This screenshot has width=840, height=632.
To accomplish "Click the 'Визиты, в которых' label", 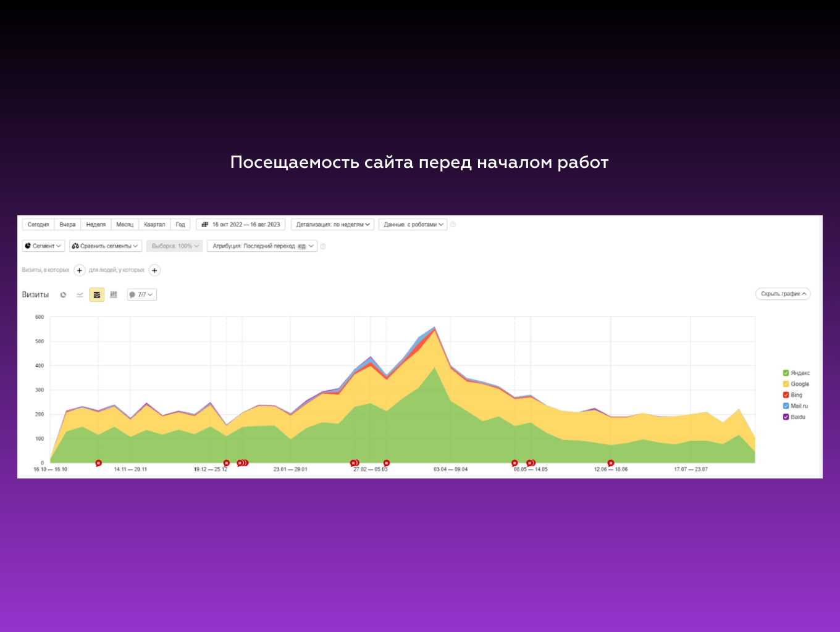I will [x=46, y=270].
